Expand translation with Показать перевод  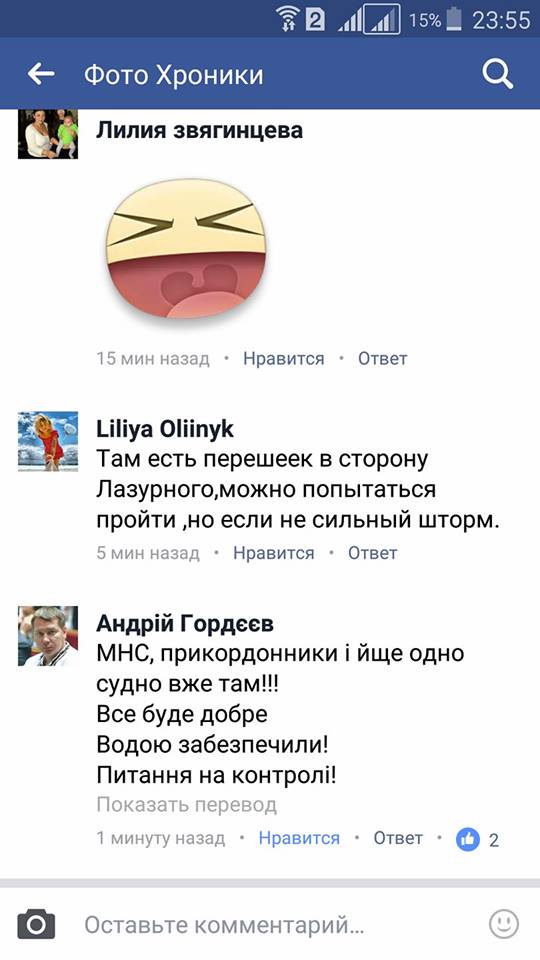[187, 804]
